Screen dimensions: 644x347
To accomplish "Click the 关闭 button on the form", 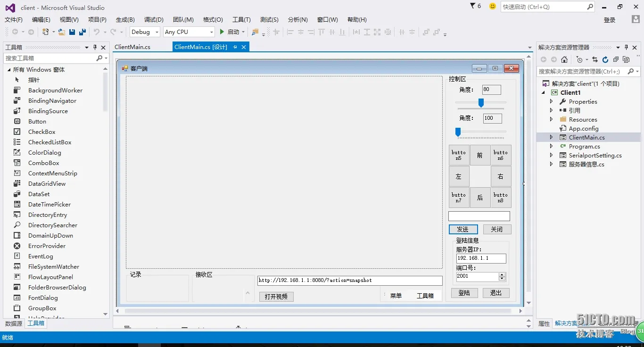I will 497,229.
